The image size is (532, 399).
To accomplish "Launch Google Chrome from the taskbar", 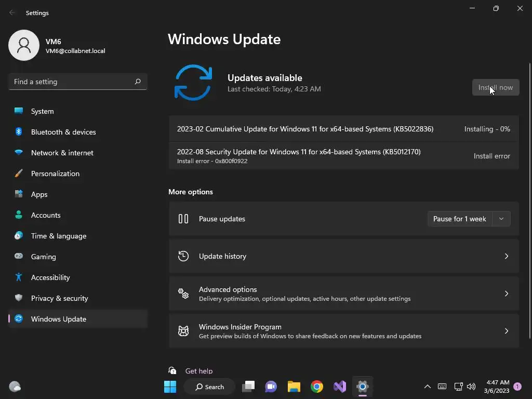I will pyautogui.click(x=316, y=387).
